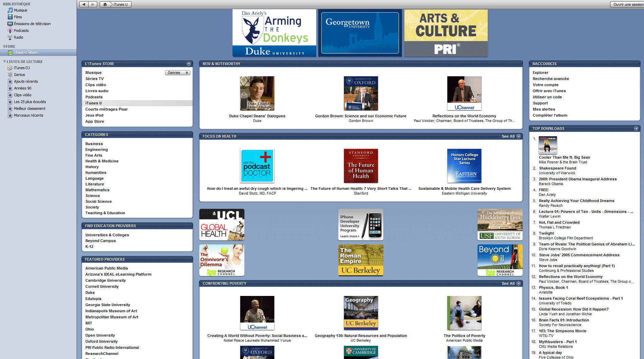Open Émissions de télévision library
This screenshot has height=359, width=644.
(x=32, y=24)
